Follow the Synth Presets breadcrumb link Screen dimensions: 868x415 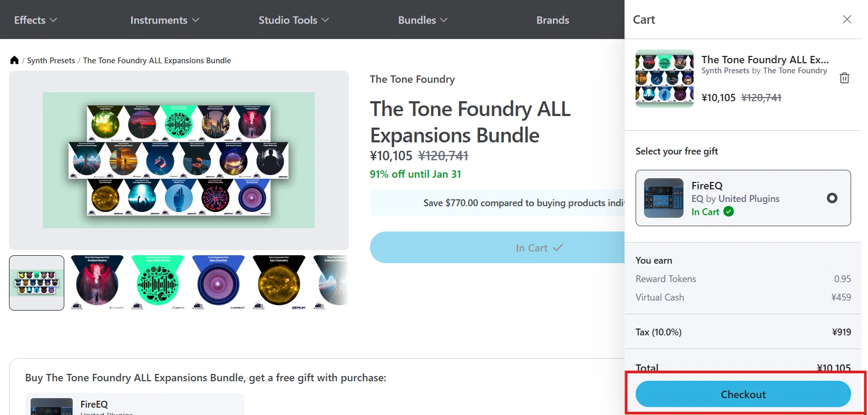point(51,61)
